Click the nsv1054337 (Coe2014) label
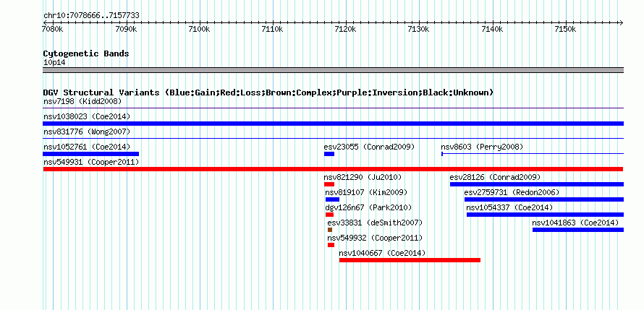This screenshot has width=644, height=310. click(x=509, y=207)
